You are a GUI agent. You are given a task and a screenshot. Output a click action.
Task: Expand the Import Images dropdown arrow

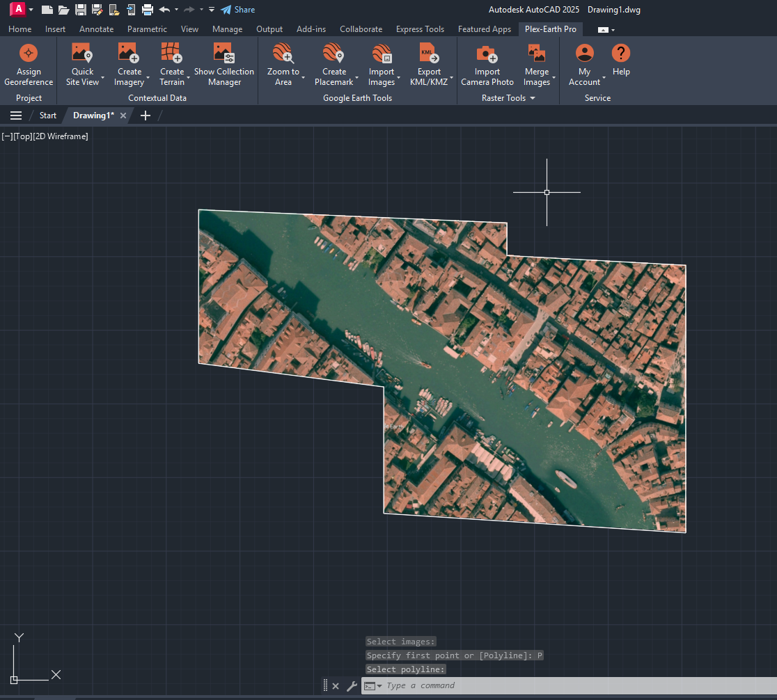click(x=398, y=78)
